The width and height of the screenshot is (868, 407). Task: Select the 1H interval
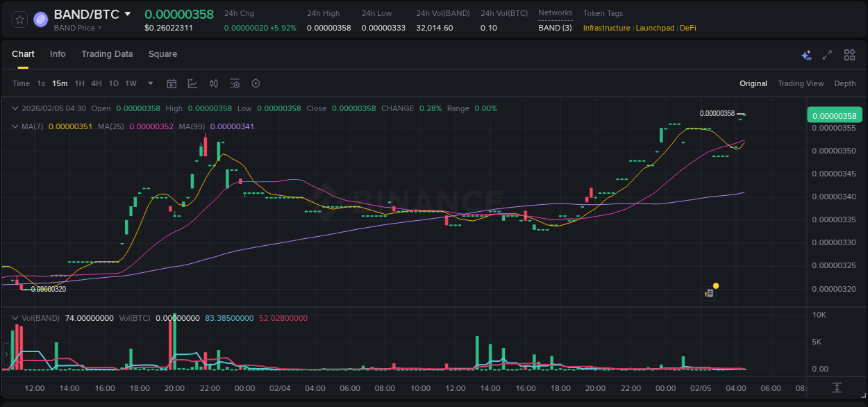pyautogui.click(x=79, y=83)
